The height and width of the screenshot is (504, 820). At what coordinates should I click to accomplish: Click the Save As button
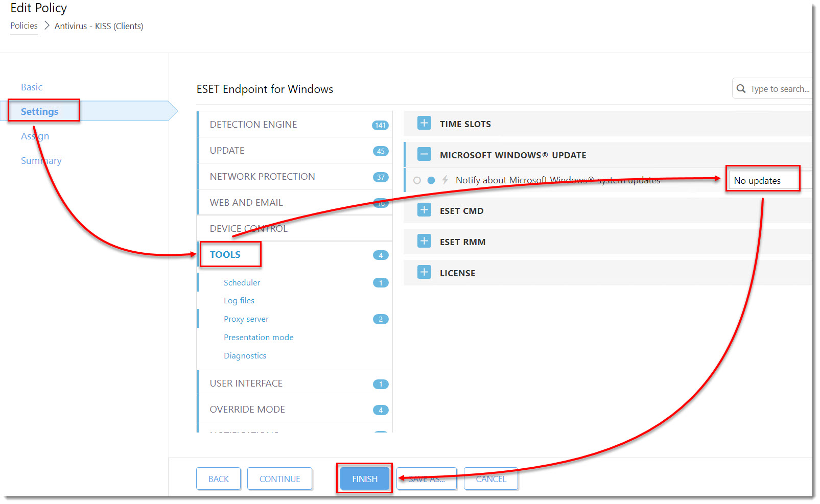tap(427, 478)
